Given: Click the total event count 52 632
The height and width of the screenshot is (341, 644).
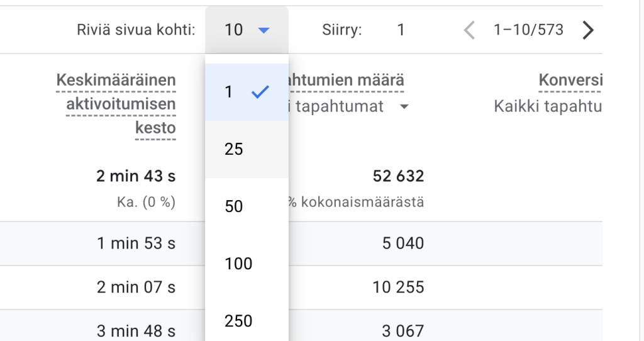Looking at the screenshot, I should coord(398,176).
